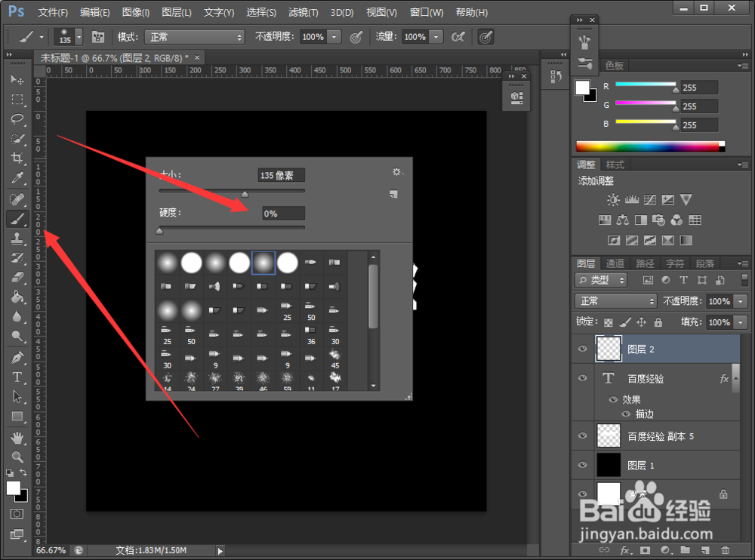
Task: Click the 样式 panel tab
Action: [x=615, y=165]
